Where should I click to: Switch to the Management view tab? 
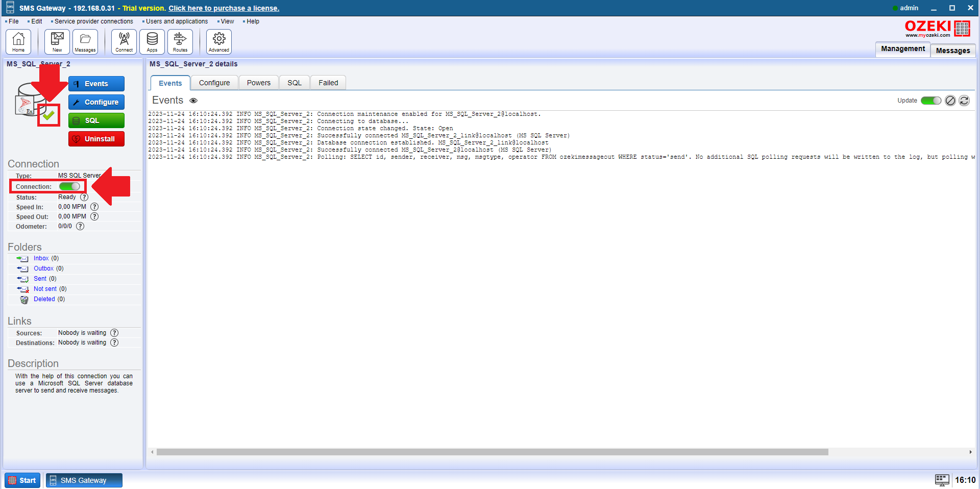[902, 49]
